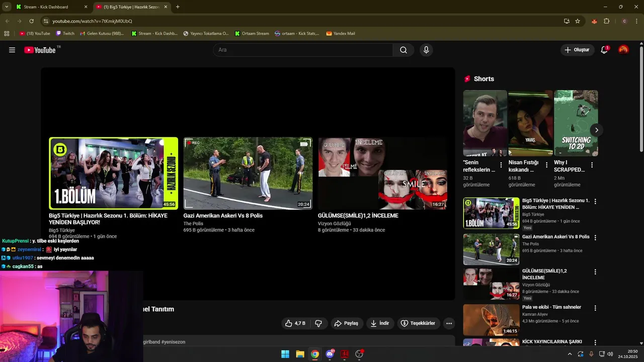Click the search magnifier button
644x362 pixels.
point(404,50)
